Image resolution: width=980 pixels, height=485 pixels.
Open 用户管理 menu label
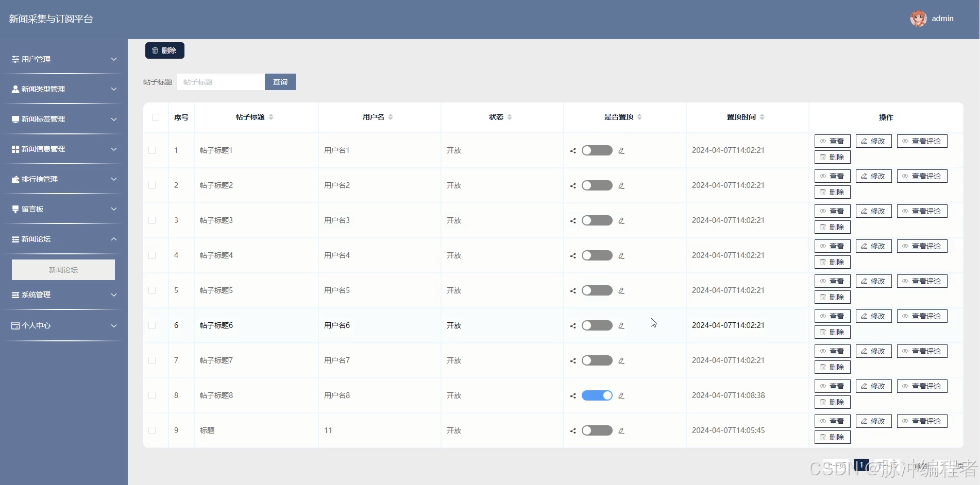click(36, 59)
